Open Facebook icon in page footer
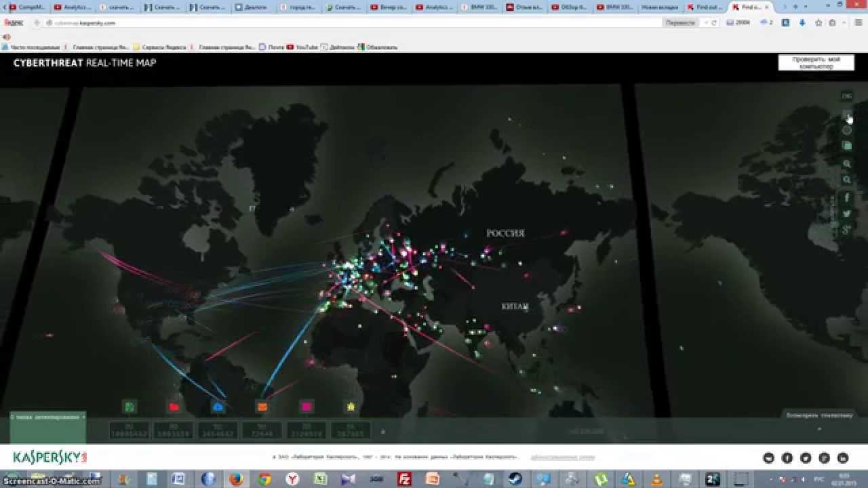This screenshot has width=868, height=488. (x=787, y=458)
